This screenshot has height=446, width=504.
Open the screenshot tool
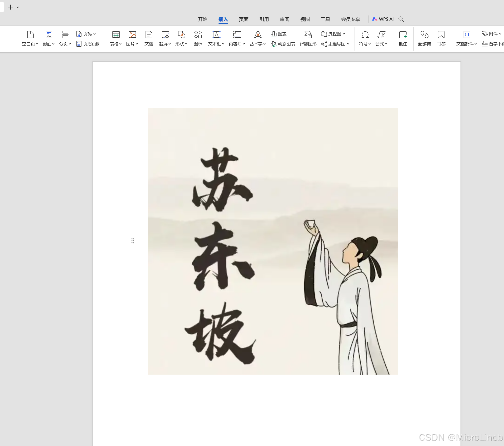165,35
